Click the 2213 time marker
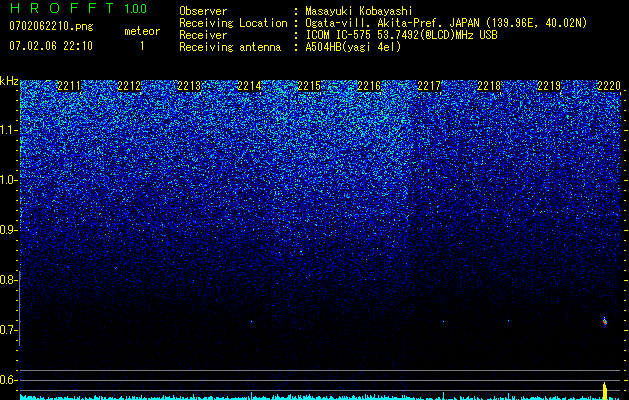Viewport: 629px width, 400px height. 189,86
